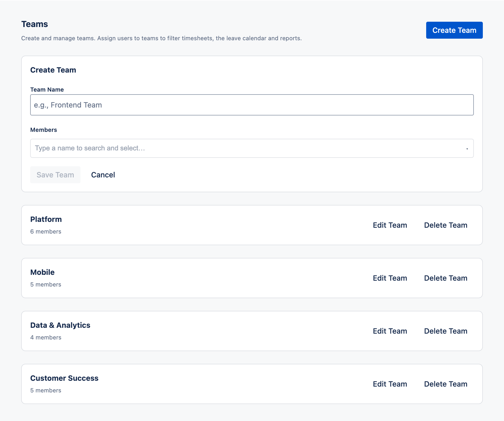Click the Create Team form heading
504x421 pixels.
(x=53, y=70)
